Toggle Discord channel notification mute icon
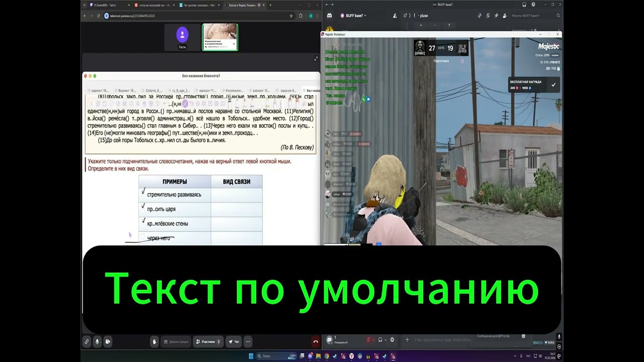This screenshot has height=362, width=644. click(488, 16)
